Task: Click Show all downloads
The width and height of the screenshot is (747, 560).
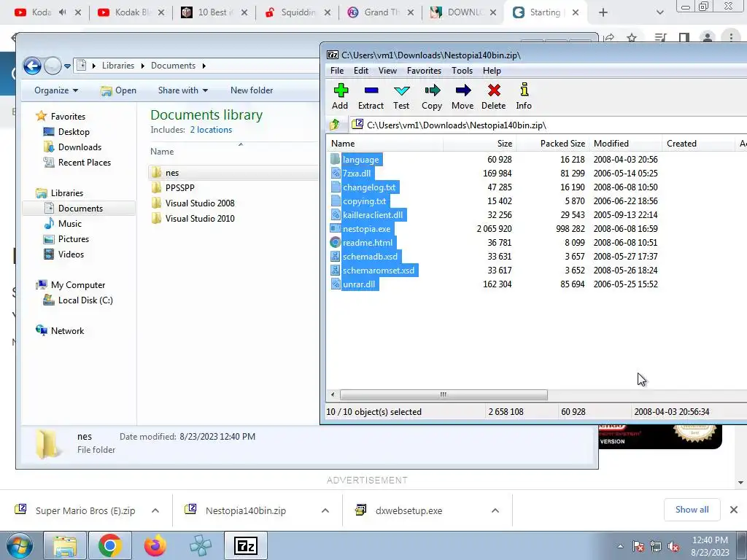Action: tap(692, 510)
